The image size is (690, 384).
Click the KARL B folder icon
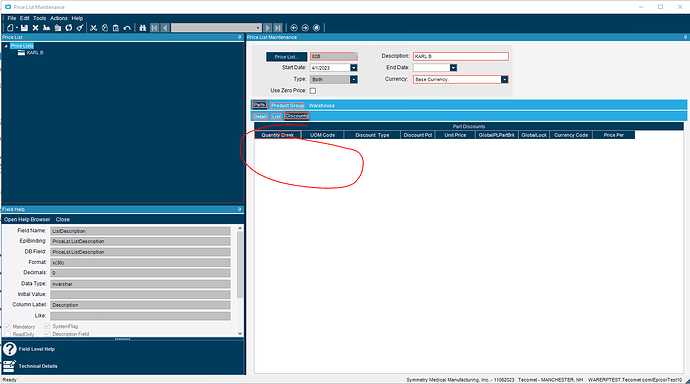click(21, 53)
